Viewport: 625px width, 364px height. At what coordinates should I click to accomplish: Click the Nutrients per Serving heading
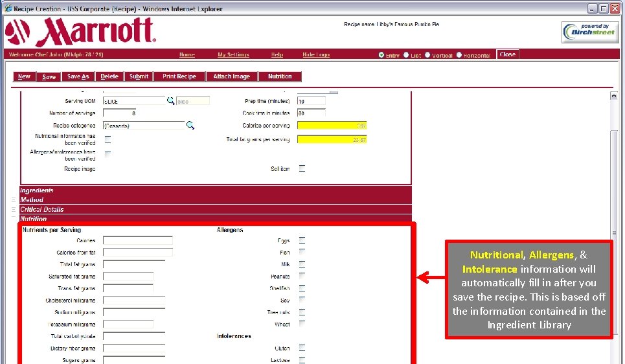coord(51,230)
